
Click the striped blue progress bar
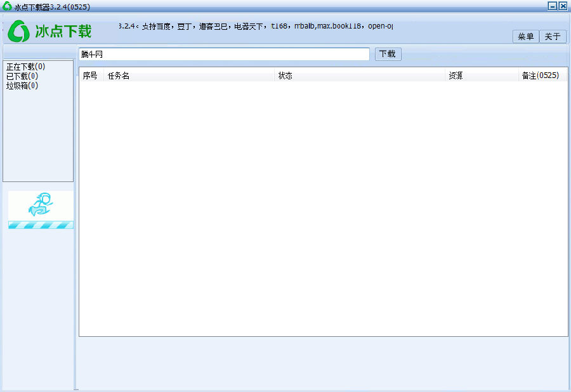pyautogui.click(x=41, y=225)
